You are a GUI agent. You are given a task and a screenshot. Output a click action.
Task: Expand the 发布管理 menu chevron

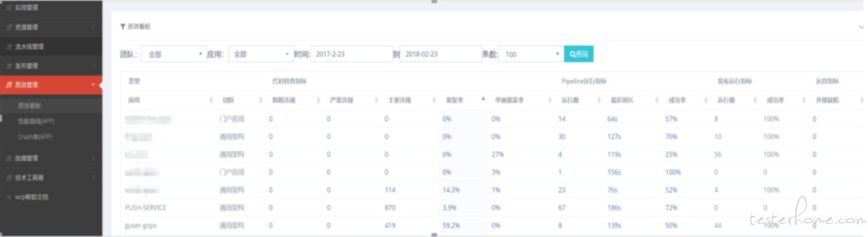tap(93, 65)
